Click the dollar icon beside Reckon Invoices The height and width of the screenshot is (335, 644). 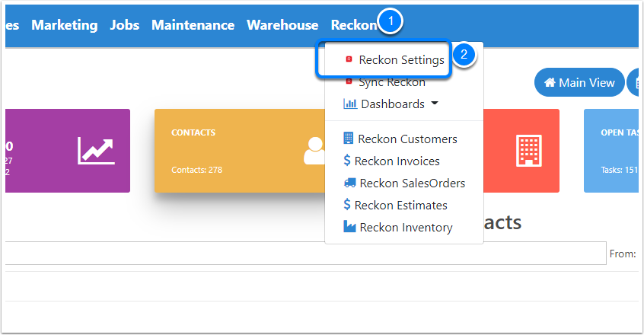(347, 160)
